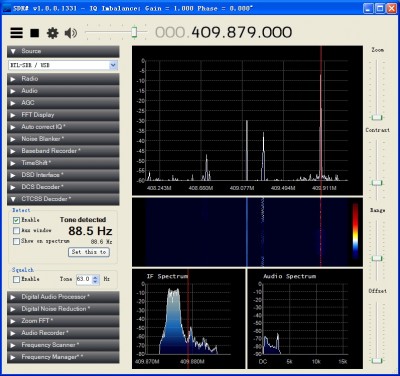Screen dimensions: 400x376
Task: Uncheck the Detect Enable checkbox
Action: coord(16,220)
